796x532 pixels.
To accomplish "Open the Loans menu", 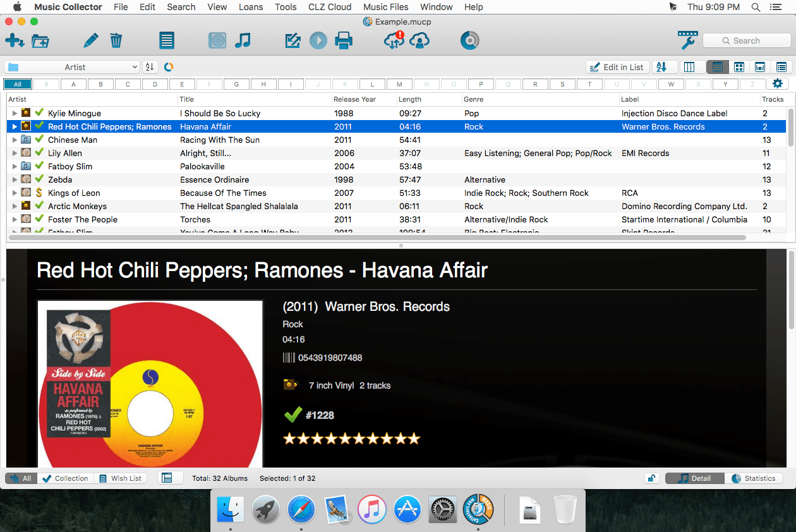I will pos(251,7).
